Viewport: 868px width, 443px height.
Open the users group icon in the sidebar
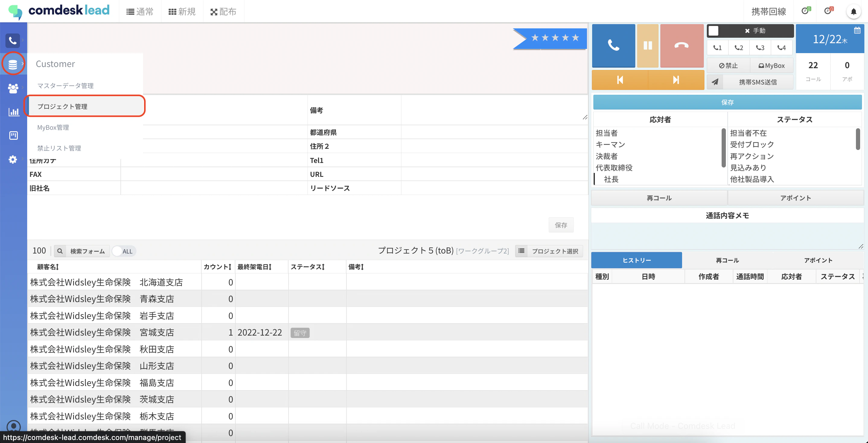point(13,88)
